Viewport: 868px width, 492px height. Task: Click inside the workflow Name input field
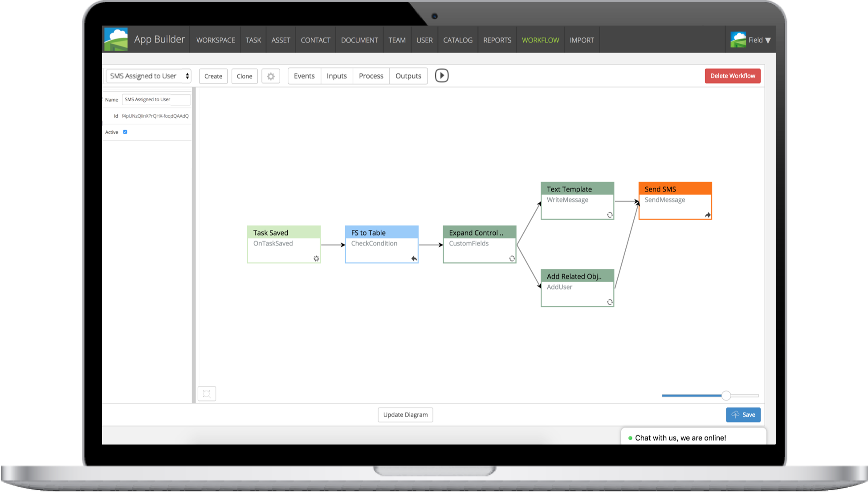pos(156,99)
